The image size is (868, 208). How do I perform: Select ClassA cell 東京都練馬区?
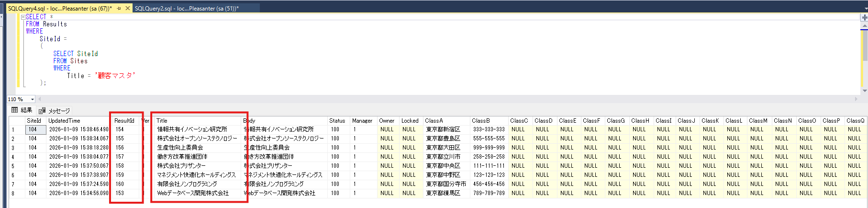click(x=446, y=193)
